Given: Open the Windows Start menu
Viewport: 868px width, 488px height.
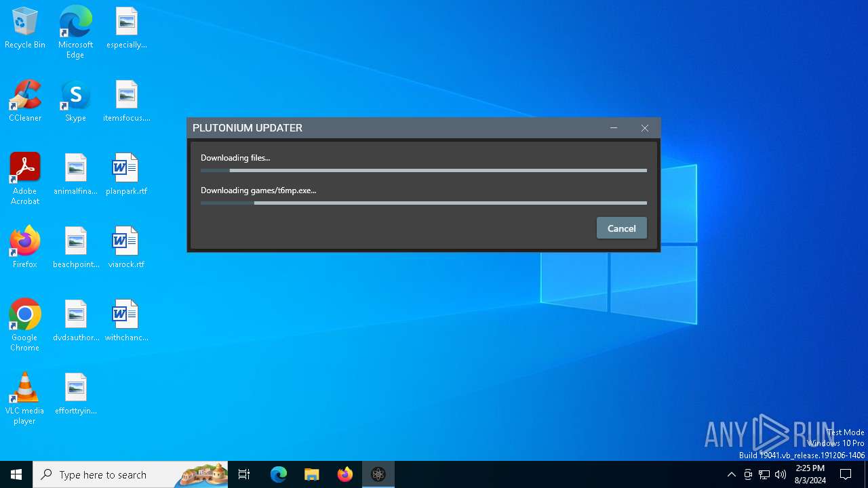Looking at the screenshot, I should tap(16, 474).
